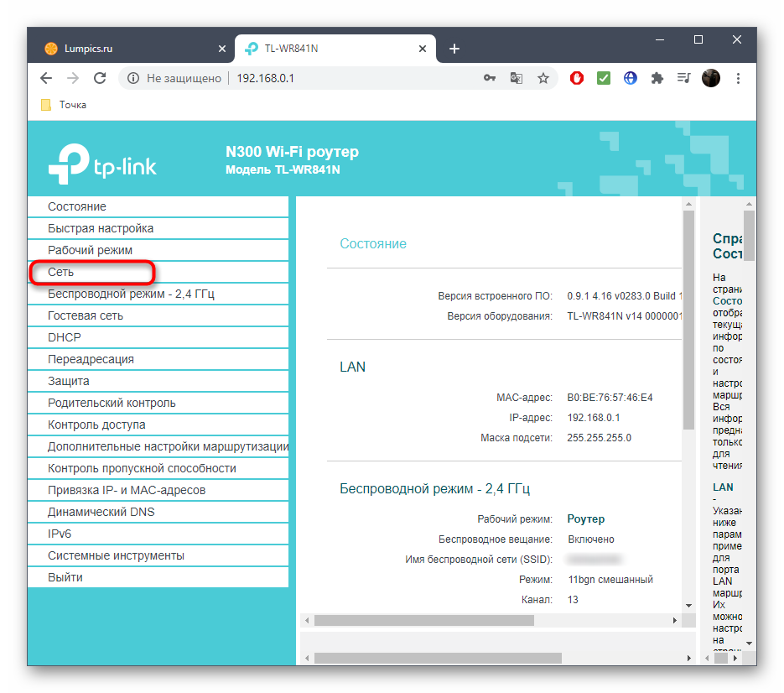Minimize the browser window
This screenshot has height=693, width=784.
click(660, 39)
